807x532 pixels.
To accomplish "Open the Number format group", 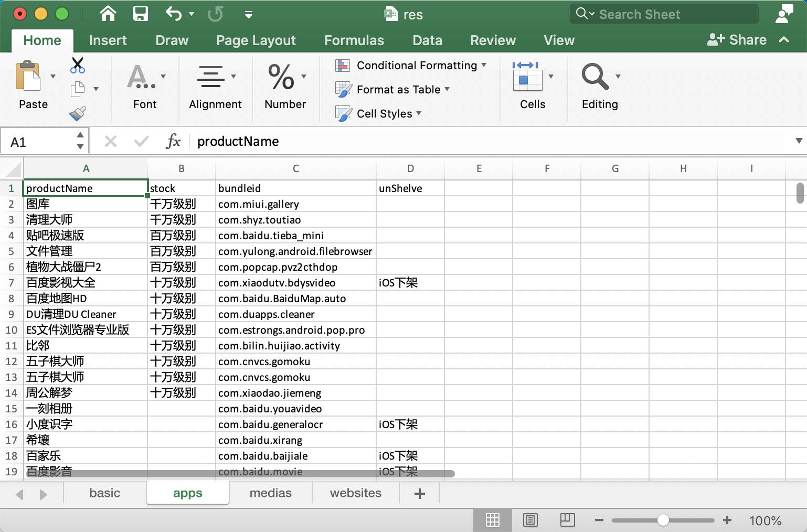I will [285, 86].
